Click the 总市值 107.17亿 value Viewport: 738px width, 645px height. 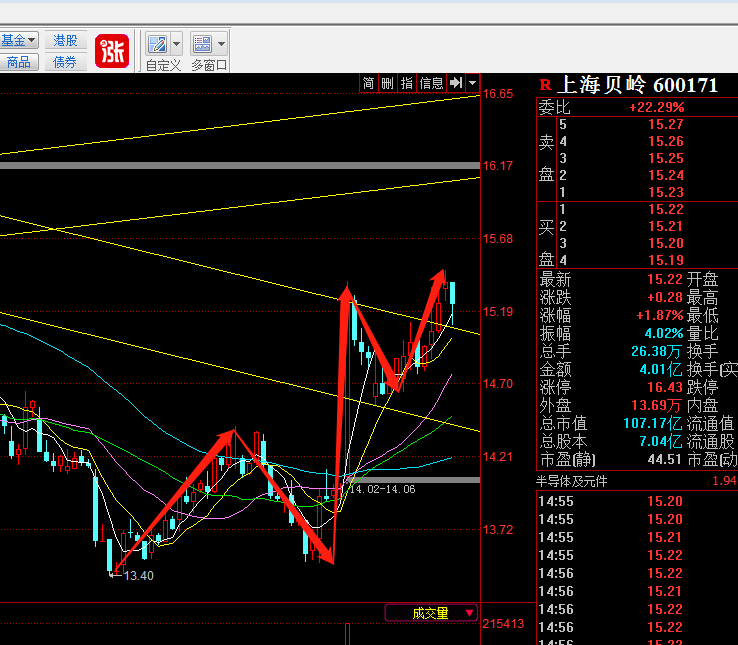coord(653,423)
